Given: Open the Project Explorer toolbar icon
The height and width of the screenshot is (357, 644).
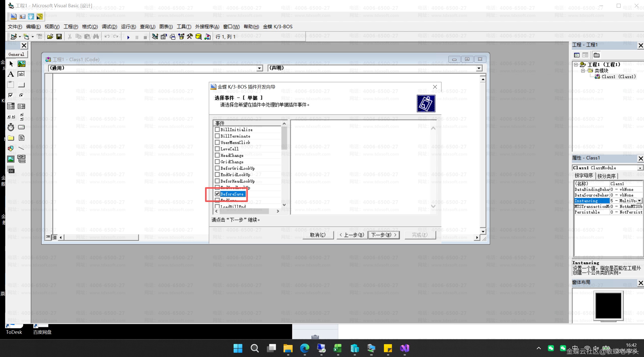Looking at the screenshot, I should [155, 37].
